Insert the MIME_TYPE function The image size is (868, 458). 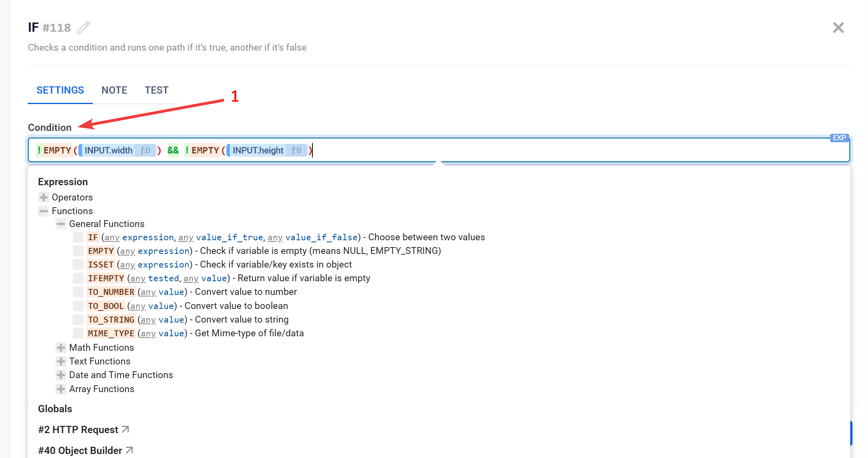point(111,333)
